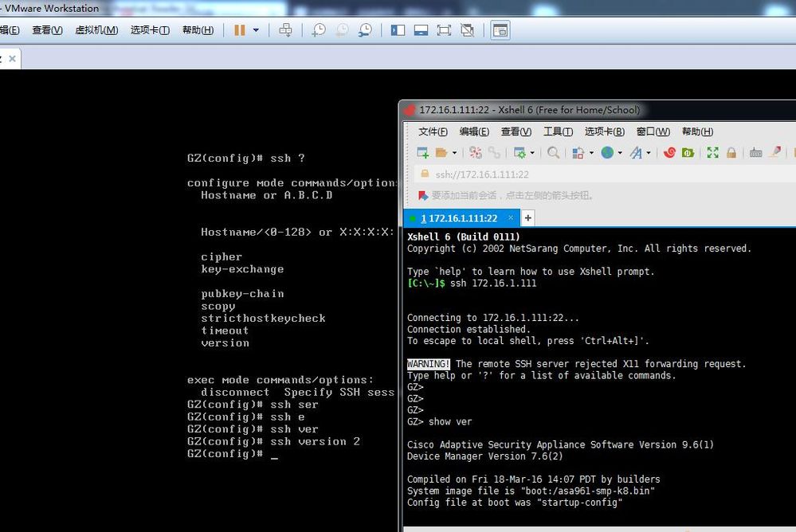Take a snapshot of this VM
796x532 pixels.
319,30
